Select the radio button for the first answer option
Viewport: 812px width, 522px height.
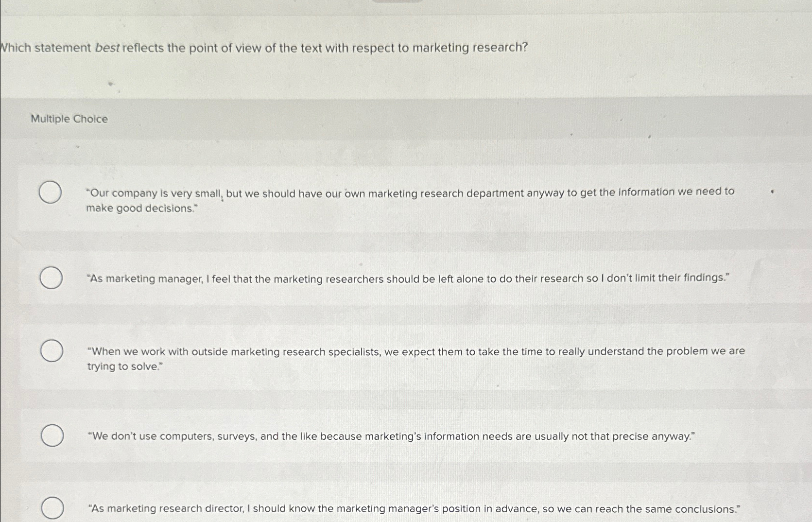[x=51, y=193]
